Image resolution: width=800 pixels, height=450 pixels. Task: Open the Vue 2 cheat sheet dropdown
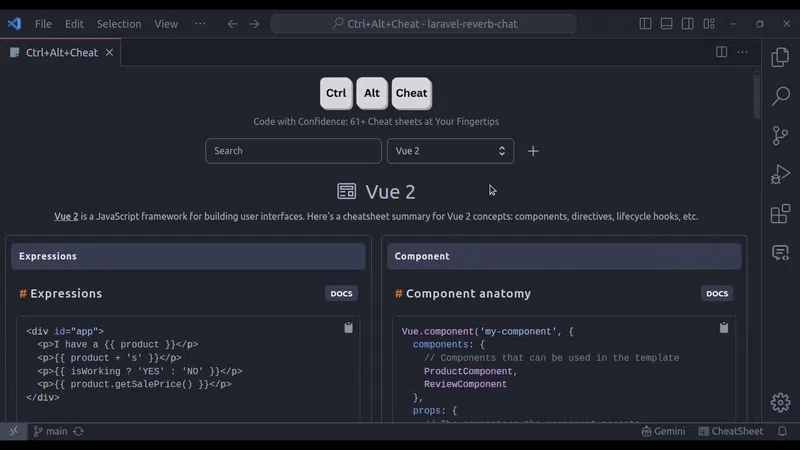[450, 151]
